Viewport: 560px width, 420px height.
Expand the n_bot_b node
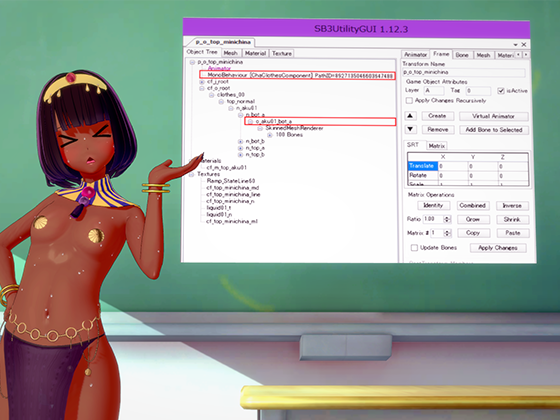click(x=240, y=141)
